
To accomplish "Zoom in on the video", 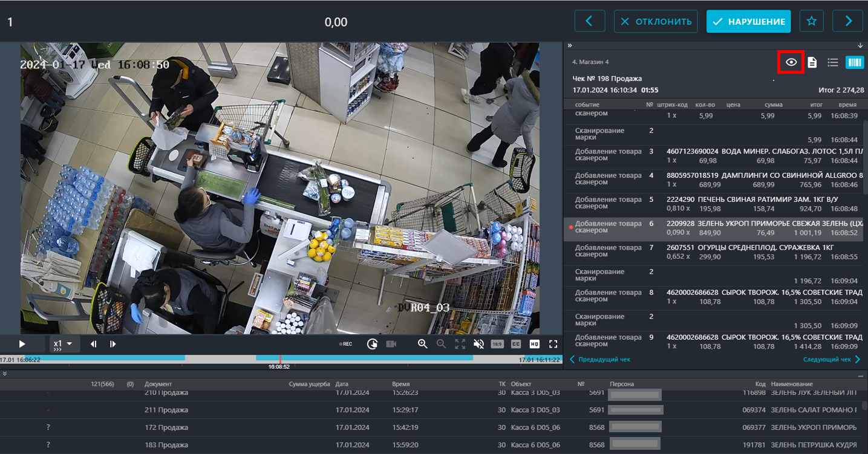I will [x=423, y=344].
